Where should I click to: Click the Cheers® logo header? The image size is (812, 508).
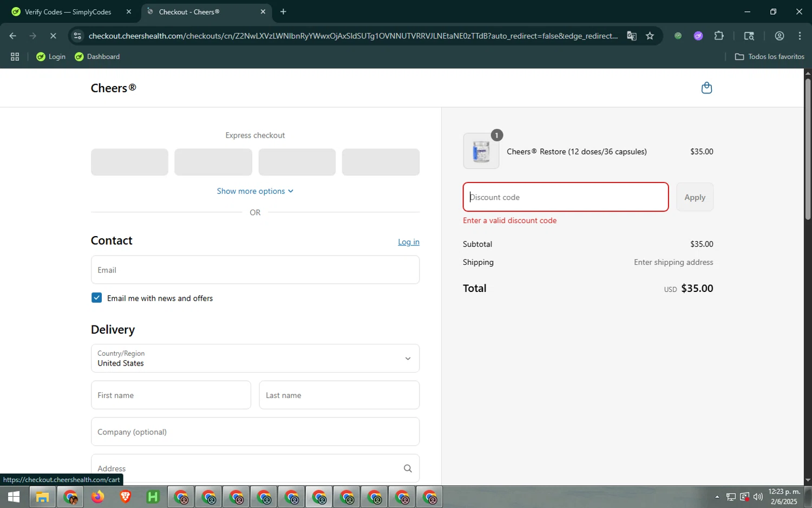click(113, 88)
